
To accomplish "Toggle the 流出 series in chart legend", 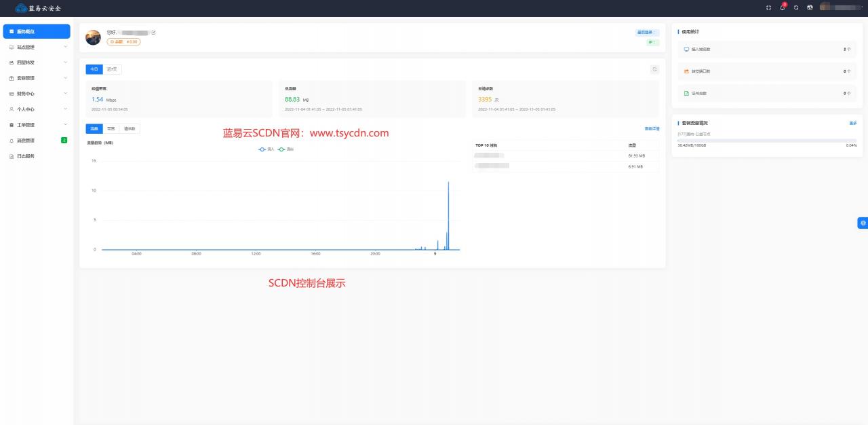I will pos(285,149).
